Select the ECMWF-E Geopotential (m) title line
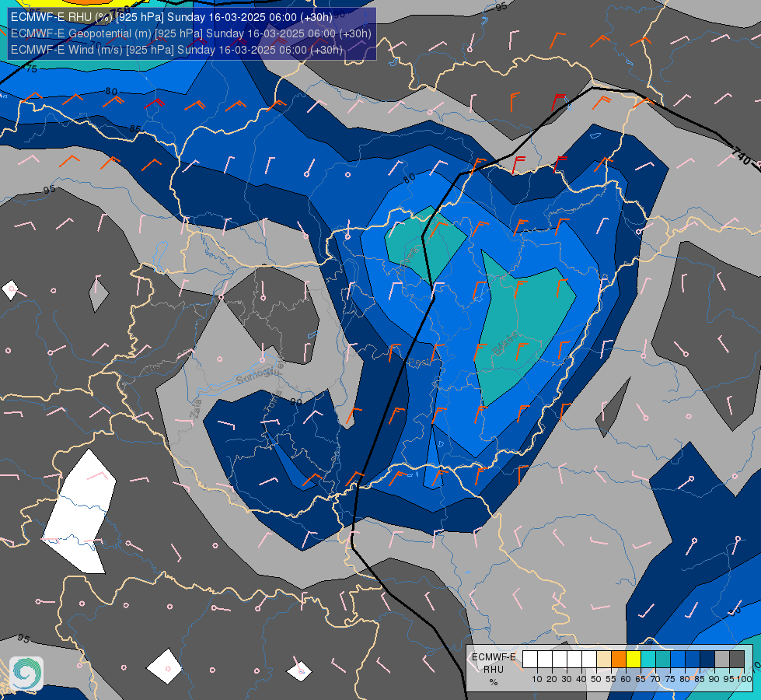This screenshot has height=700, width=761. tap(190, 33)
